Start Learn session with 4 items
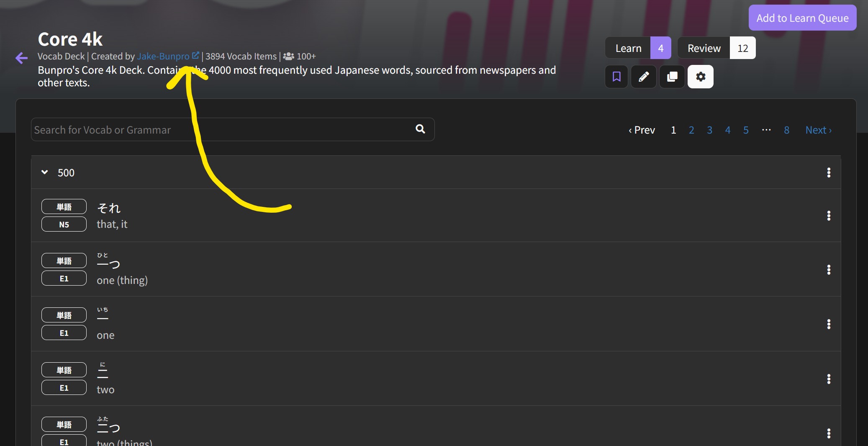This screenshot has width=868, height=446. tap(638, 48)
